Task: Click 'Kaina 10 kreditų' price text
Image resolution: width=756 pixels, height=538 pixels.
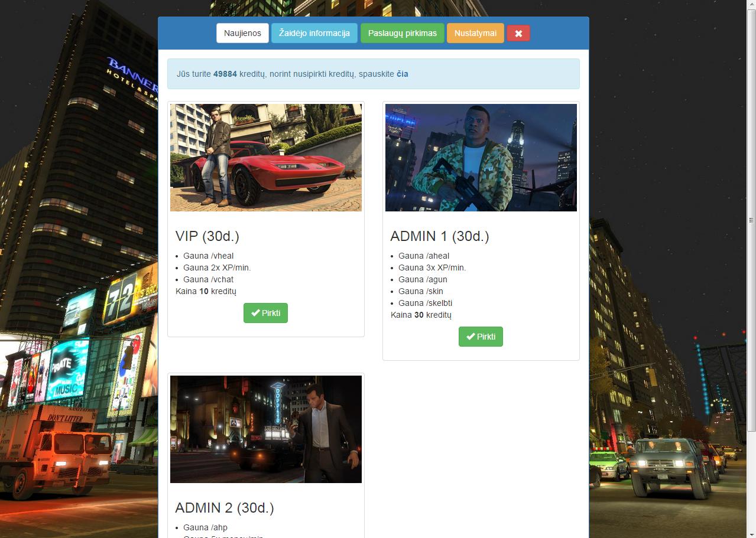Action: click(x=206, y=291)
